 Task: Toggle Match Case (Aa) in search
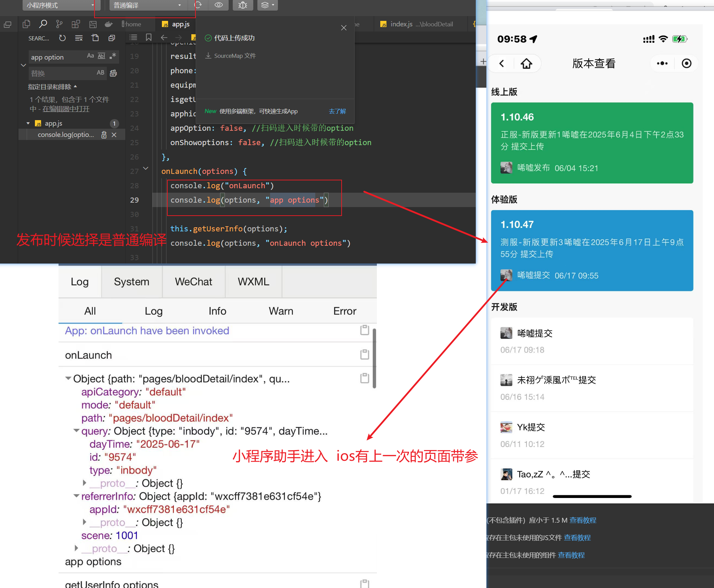tap(90, 56)
